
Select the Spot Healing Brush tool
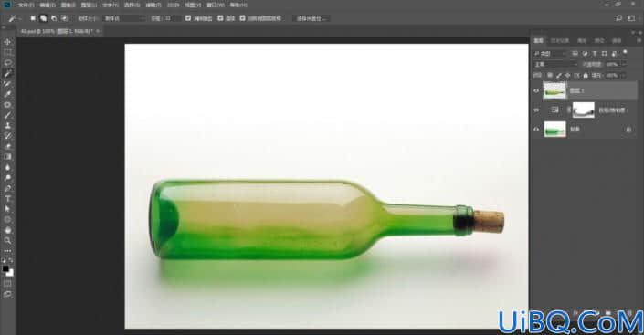[x=7, y=105]
